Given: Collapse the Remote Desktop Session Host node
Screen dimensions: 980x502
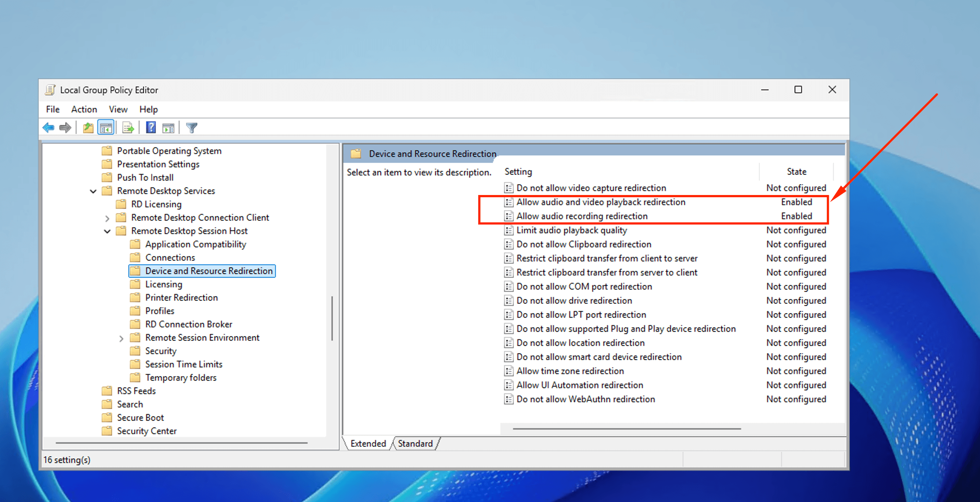Looking at the screenshot, I should (107, 231).
